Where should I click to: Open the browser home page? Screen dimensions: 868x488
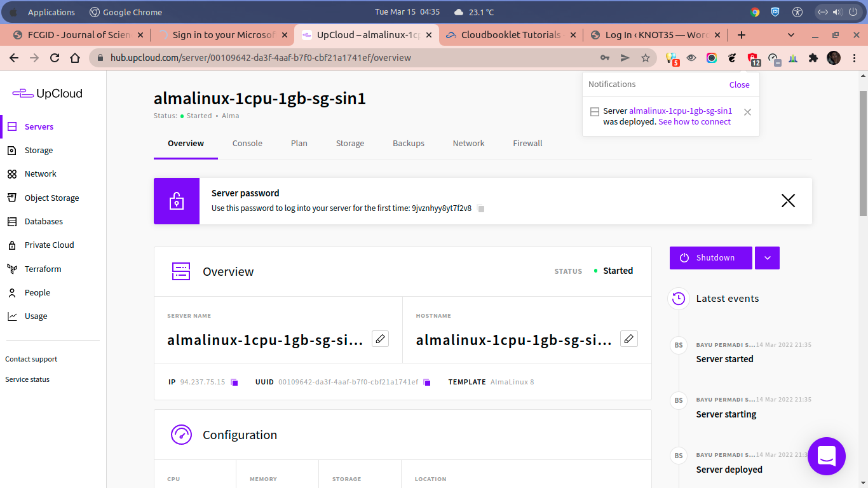tap(75, 58)
